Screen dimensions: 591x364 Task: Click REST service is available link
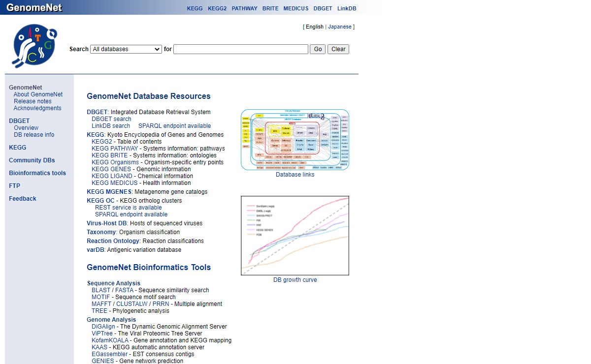(x=128, y=208)
